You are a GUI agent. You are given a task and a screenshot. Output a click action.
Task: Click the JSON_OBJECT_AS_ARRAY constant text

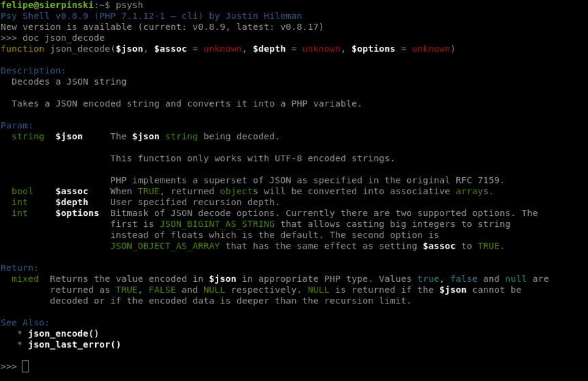click(x=165, y=246)
